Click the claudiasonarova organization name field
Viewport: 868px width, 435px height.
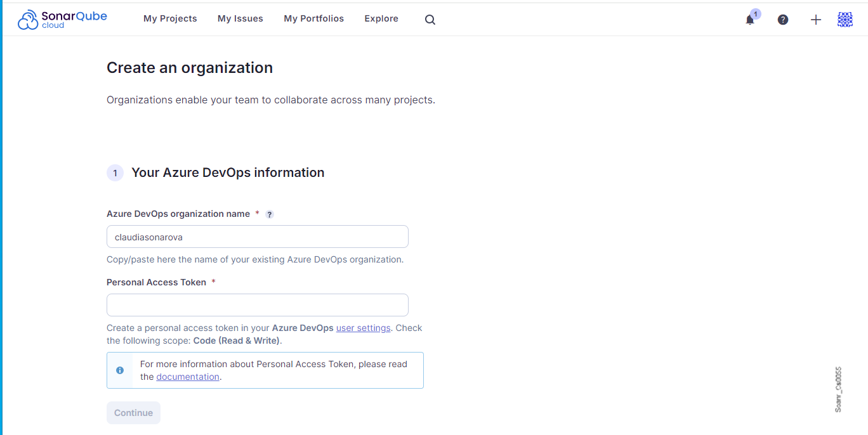pyautogui.click(x=257, y=237)
